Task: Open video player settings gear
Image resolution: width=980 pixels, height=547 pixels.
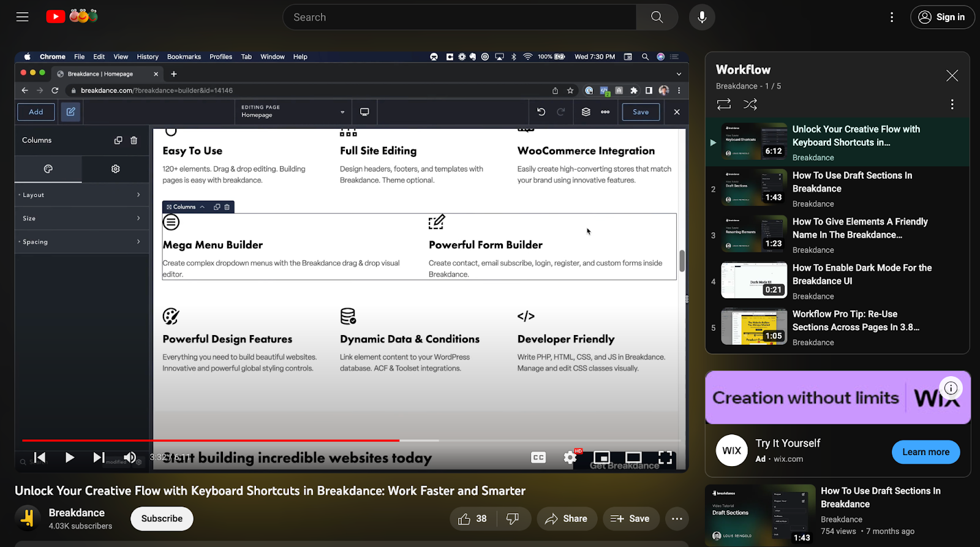Action: pyautogui.click(x=570, y=458)
